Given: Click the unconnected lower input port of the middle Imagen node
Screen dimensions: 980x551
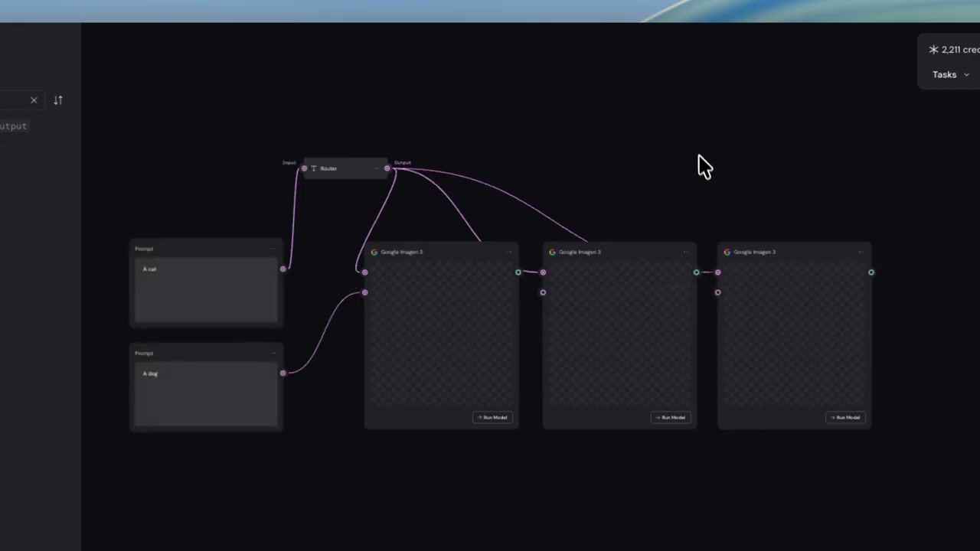Looking at the screenshot, I should pyautogui.click(x=543, y=292).
